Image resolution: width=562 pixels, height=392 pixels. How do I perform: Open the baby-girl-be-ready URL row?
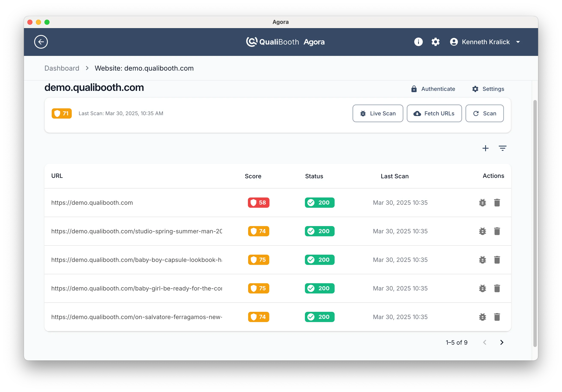click(137, 289)
